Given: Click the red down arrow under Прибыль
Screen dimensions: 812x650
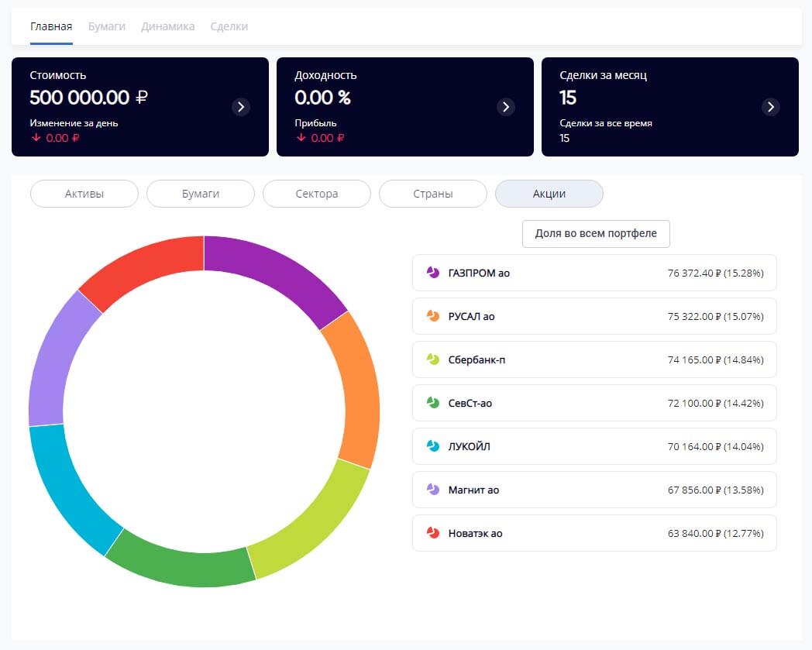Looking at the screenshot, I should click(301, 138).
